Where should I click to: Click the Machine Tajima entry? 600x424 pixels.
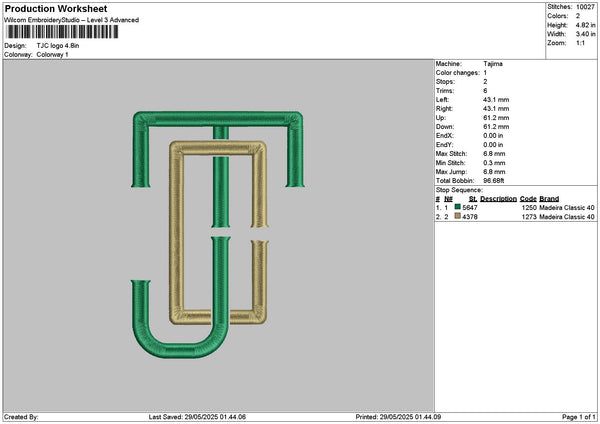tap(469, 64)
